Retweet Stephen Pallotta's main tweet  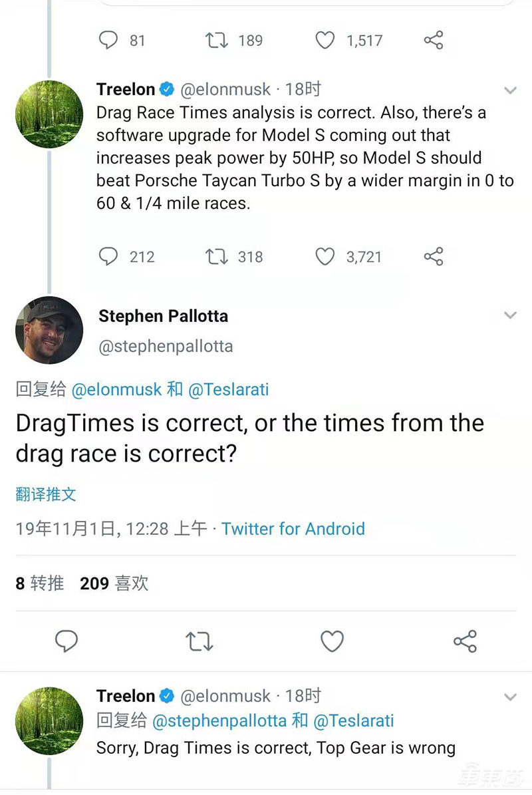pyautogui.click(x=199, y=641)
